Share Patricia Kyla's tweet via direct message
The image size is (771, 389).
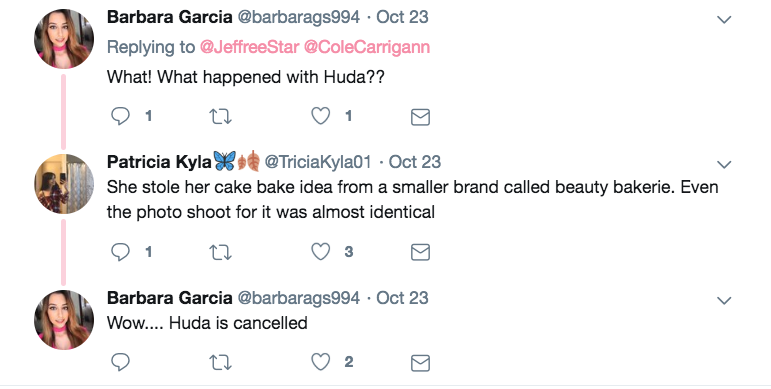click(x=420, y=252)
